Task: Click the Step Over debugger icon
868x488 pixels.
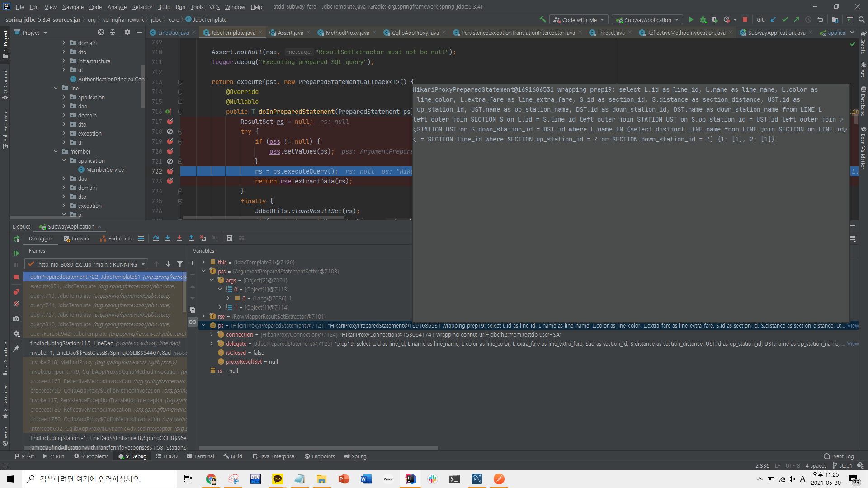Action: click(156, 239)
